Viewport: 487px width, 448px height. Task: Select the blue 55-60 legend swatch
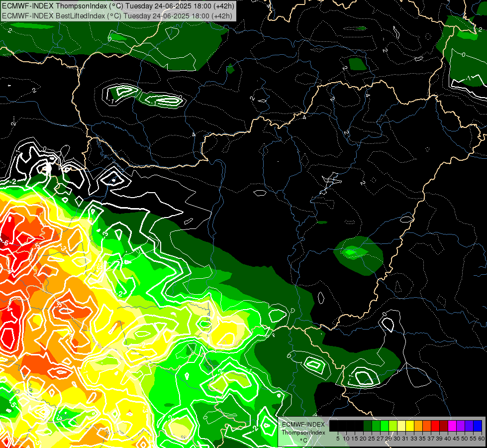coord(478,426)
